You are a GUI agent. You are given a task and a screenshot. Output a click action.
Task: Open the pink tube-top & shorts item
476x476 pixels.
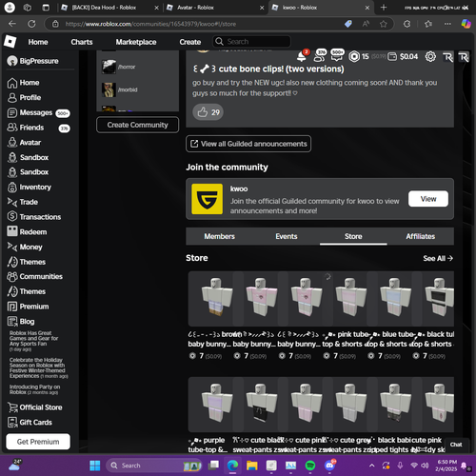[x=350, y=299]
